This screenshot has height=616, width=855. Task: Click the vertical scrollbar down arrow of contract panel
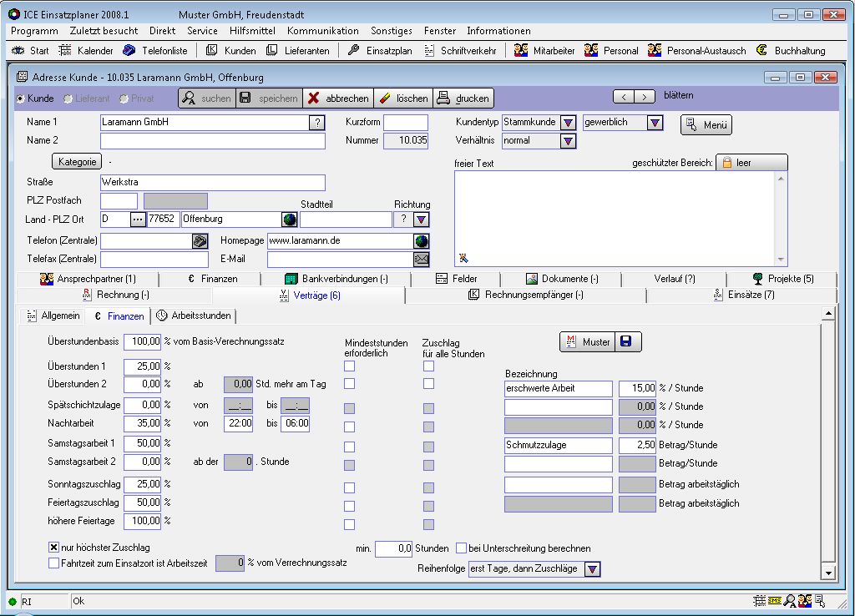click(828, 573)
